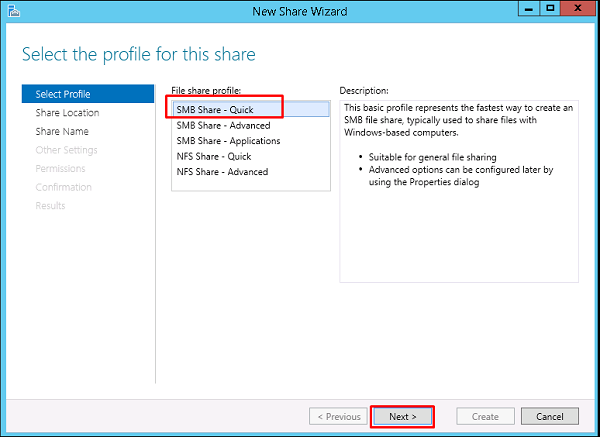The height and width of the screenshot is (437, 600).
Task: Cancel the New Share Wizard
Action: (x=549, y=416)
